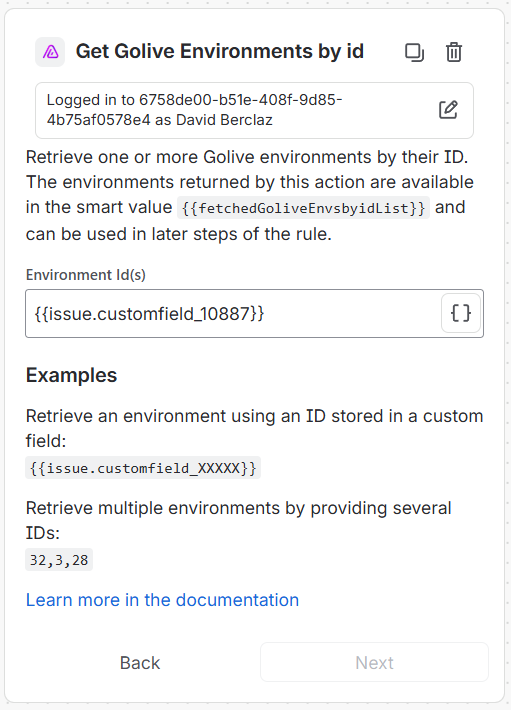Click the issue.customfield_XXXXX example snippet
Image resolution: width=511 pixels, height=710 pixels.
pyautogui.click(x=143, y=468)
